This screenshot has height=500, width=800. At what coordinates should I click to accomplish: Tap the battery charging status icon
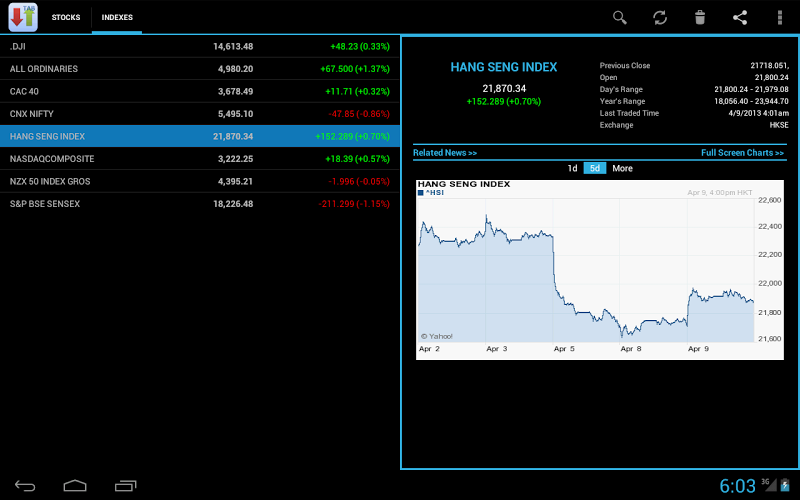785,485
